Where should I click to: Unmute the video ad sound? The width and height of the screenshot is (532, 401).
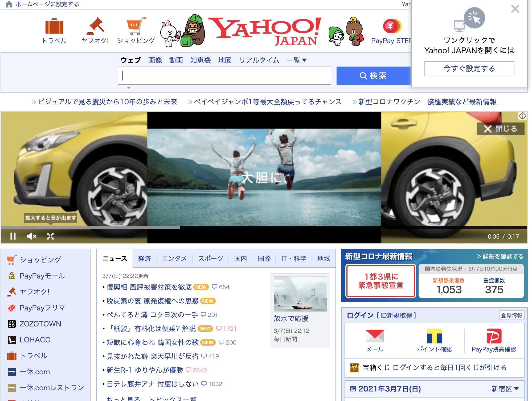click(31, 236)
